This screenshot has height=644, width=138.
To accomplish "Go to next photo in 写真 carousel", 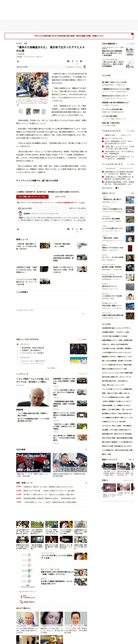I will 133,488.
